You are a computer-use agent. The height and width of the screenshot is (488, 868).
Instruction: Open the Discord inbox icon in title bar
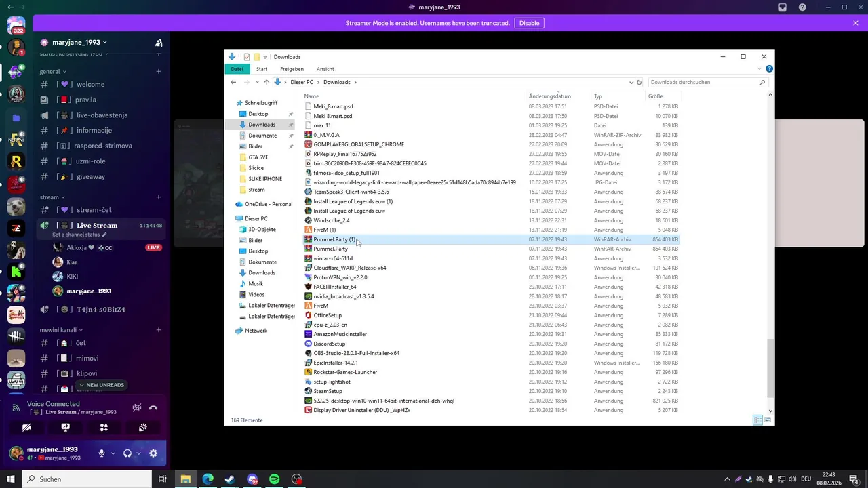tap(783, 7)
